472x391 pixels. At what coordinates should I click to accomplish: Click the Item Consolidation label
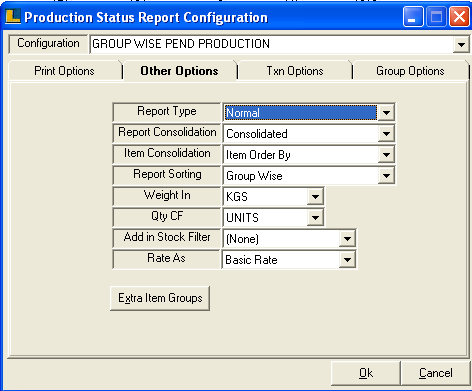click(167, 154)
